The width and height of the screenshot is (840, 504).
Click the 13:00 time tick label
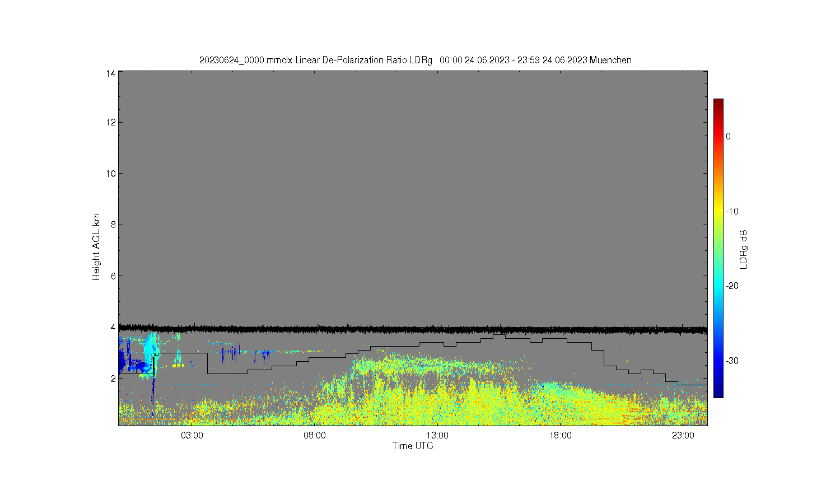click(x=437, y=436)
